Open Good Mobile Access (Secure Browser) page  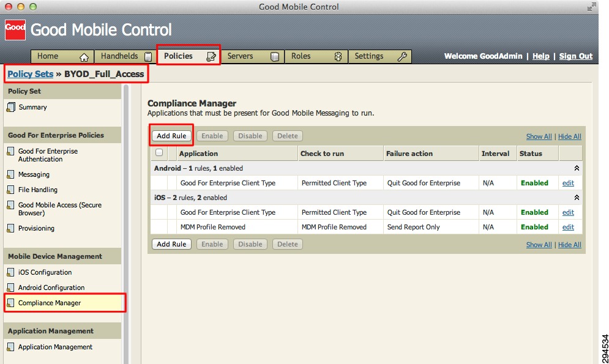click(x=60, y=209)
